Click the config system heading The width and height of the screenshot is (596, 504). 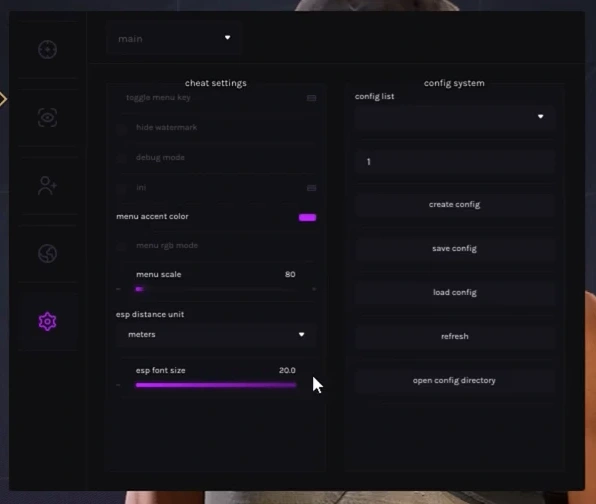(x=454, y=83)
